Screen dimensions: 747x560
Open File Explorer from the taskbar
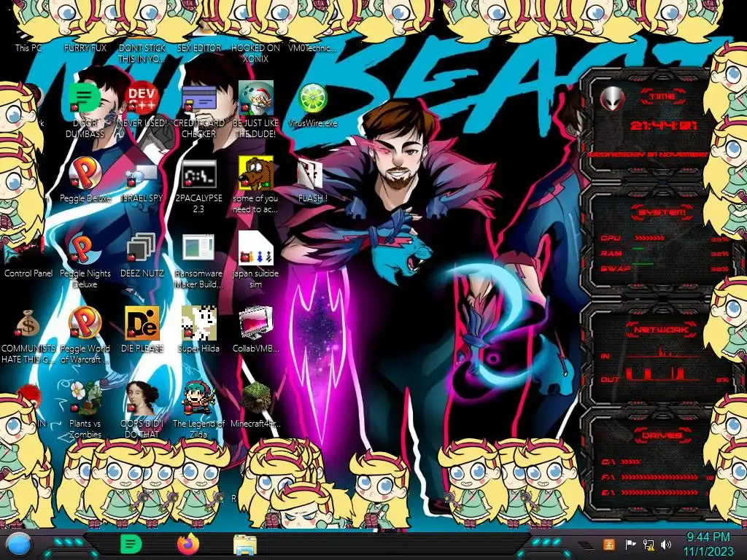coord(245,545)
